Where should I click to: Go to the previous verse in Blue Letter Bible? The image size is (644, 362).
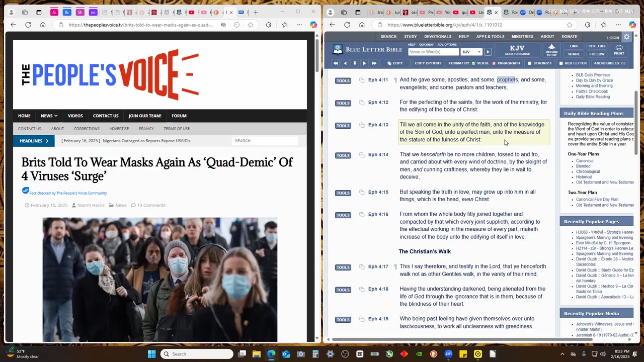coord(345,63)
